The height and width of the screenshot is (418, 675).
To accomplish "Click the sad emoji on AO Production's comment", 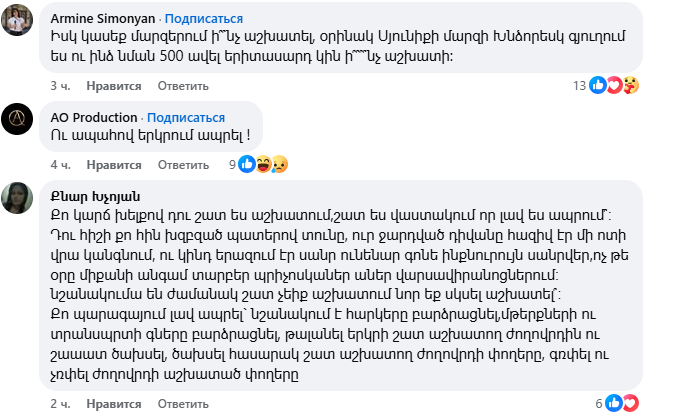I will 278,163.
